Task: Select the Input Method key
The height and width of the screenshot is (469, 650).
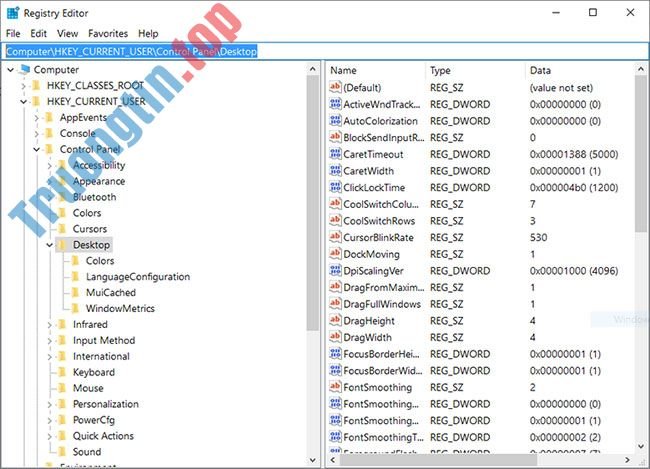Action: (104, 340)
